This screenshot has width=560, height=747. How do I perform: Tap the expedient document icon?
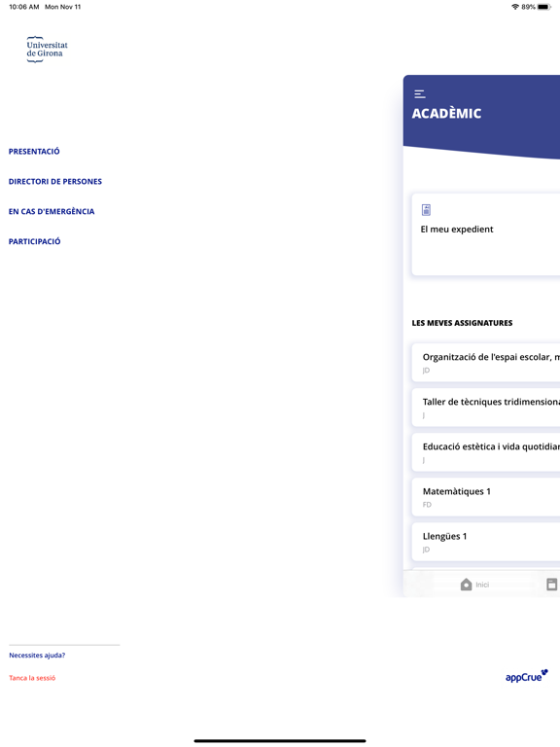pyautogui.click(x=426, y=210)
